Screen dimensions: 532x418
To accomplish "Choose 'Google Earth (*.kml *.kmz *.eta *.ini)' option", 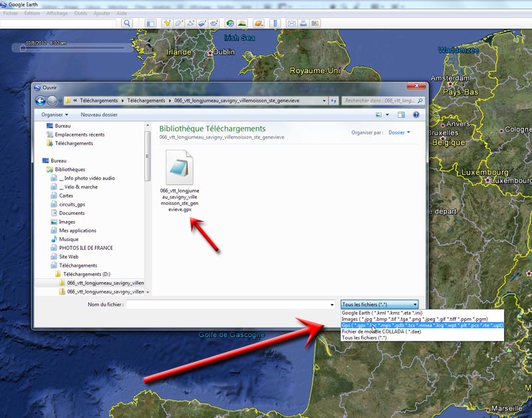I will (422, 313).
